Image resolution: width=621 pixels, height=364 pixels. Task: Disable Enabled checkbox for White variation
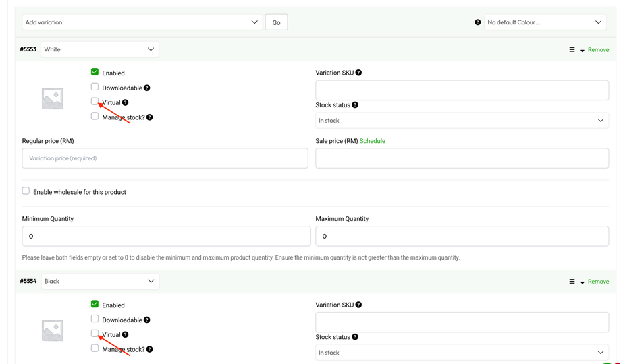tap(94, 72)
